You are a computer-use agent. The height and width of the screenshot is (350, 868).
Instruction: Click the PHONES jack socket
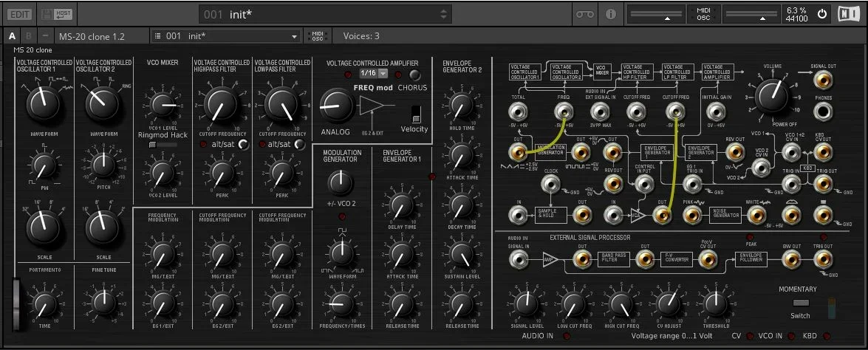pyautogui.click(x=822, y=112)
